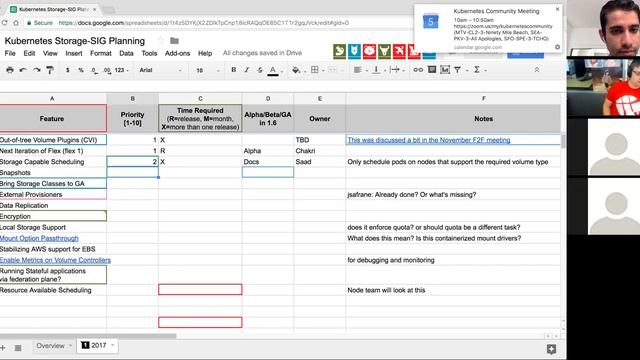Viewport: 640px width, 360px height.
Task: Print the spreadsheet using the printer icon
Action: coord(10,70)
